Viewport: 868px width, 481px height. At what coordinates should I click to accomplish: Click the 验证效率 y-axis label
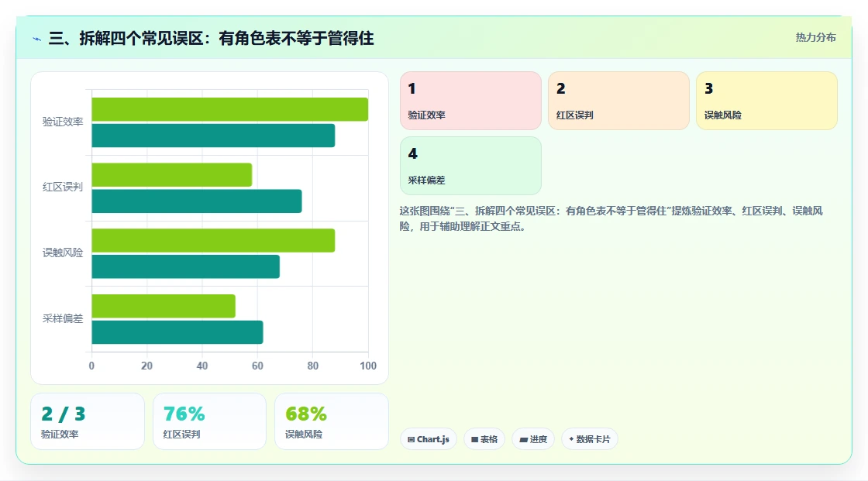(63, 122)
